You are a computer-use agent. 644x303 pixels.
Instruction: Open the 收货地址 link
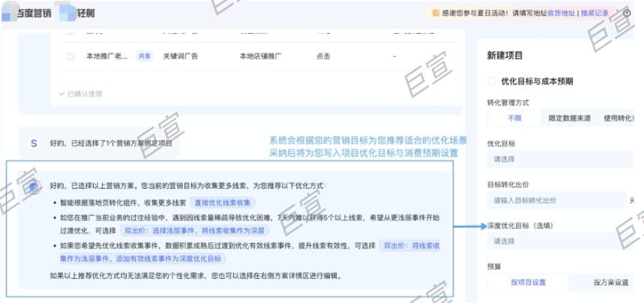[x=561, y=13]
